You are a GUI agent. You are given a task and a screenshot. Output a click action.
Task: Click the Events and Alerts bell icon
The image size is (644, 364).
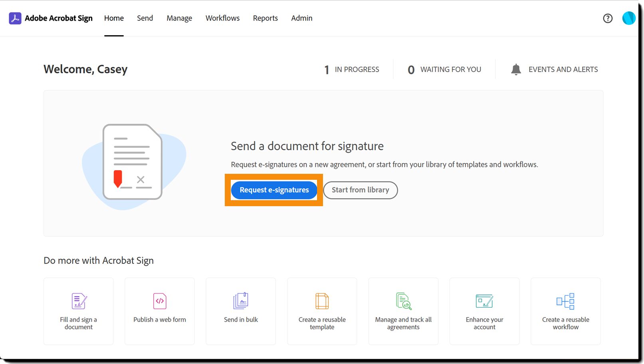point(516,70)
